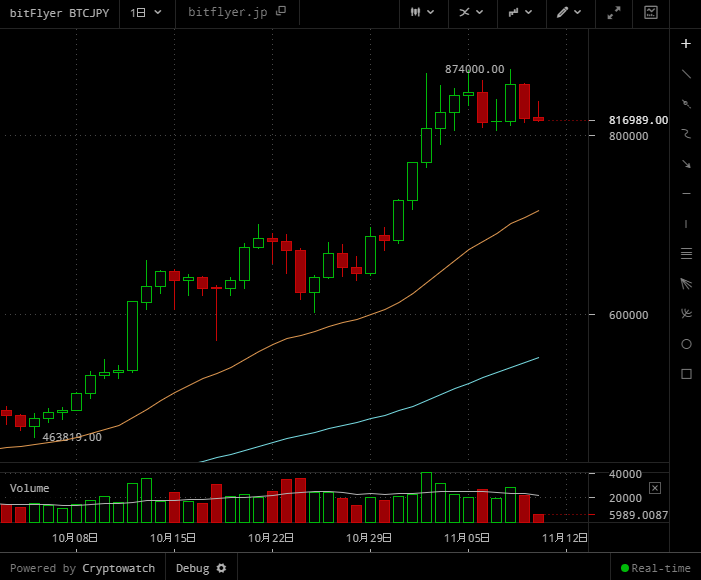Toggle the Real-time status indicator
Viewport: 701px width, 580px height.
click(x=655, y=568)
